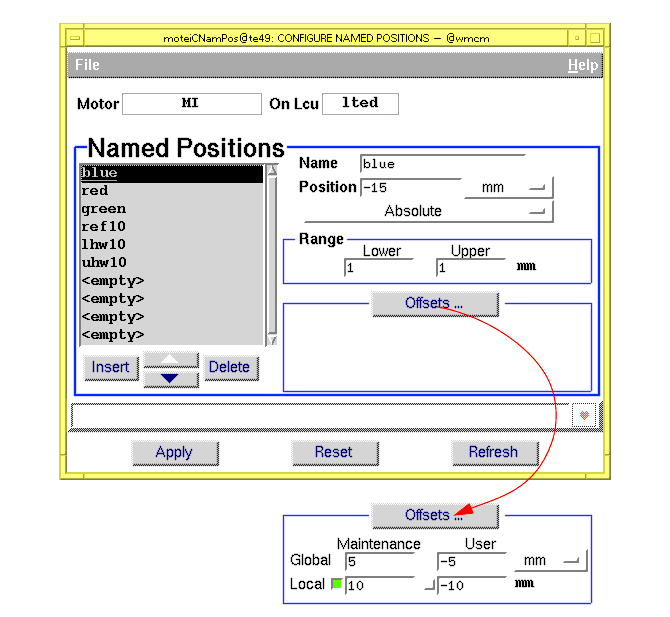Select 'ref10' in Named Positions list

coord(172,227)
